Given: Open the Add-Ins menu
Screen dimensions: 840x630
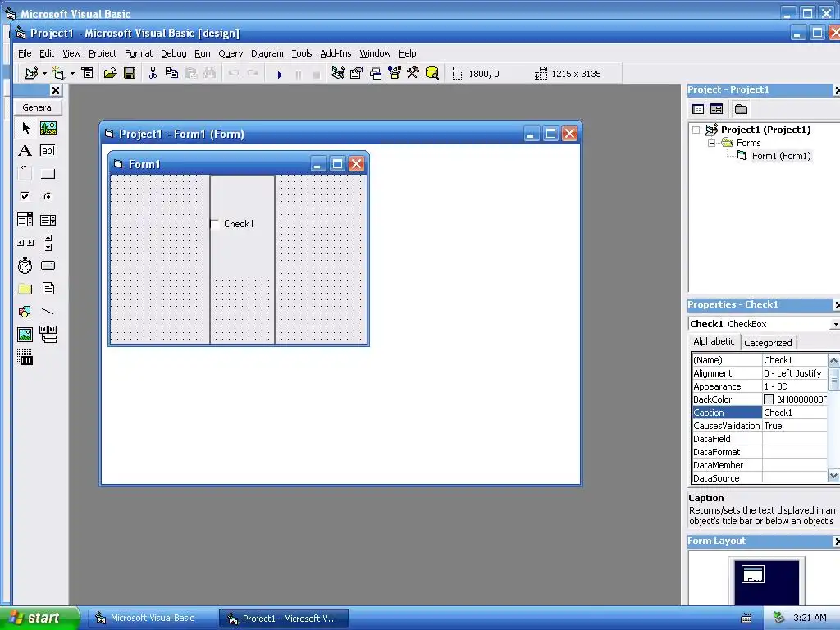Looking at the screenshot, I should [x=336, y=53].
